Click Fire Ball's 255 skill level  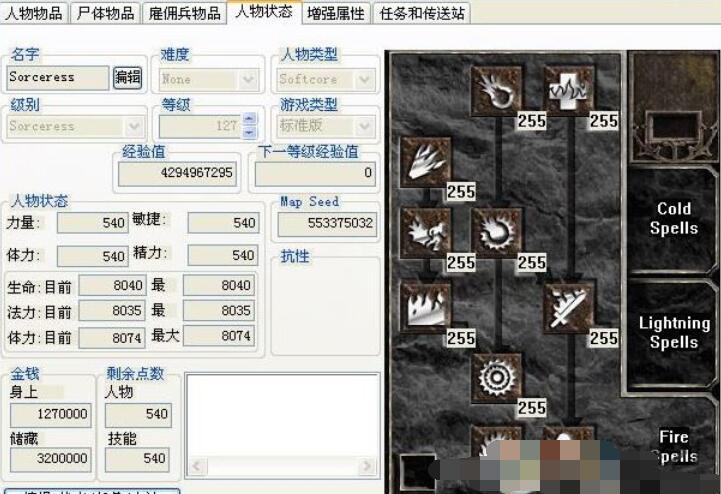[532, 263]
